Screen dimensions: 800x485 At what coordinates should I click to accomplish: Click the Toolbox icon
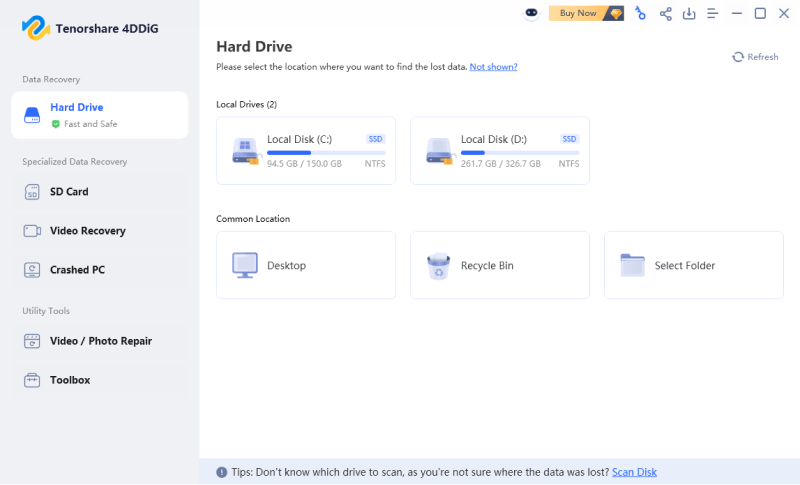pyautogui.click(x=32, y=380)
